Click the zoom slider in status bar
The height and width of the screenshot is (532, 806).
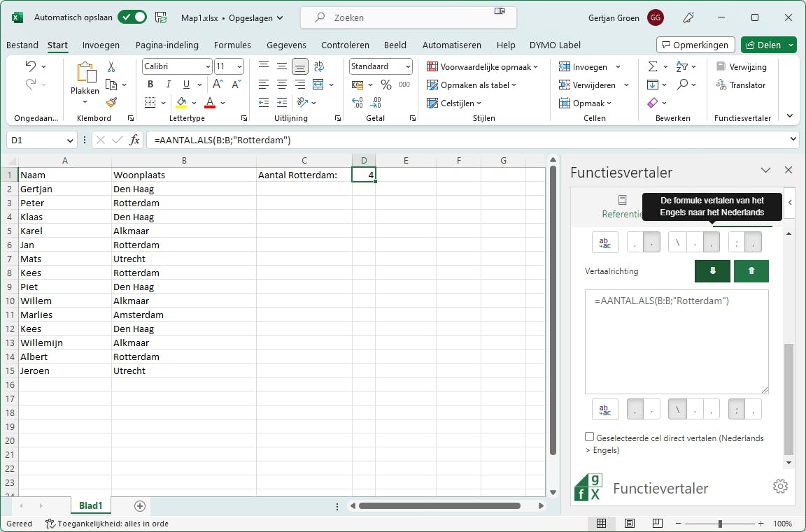[x=720, y=524]
